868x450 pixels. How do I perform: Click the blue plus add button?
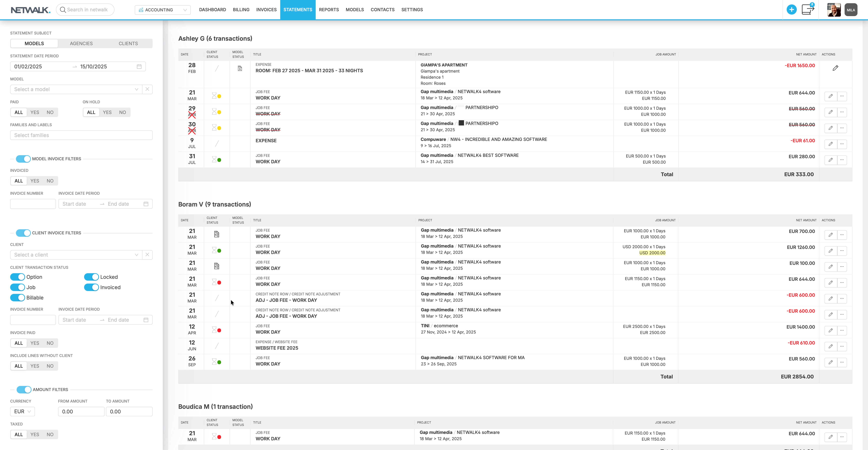coord(792,10)
